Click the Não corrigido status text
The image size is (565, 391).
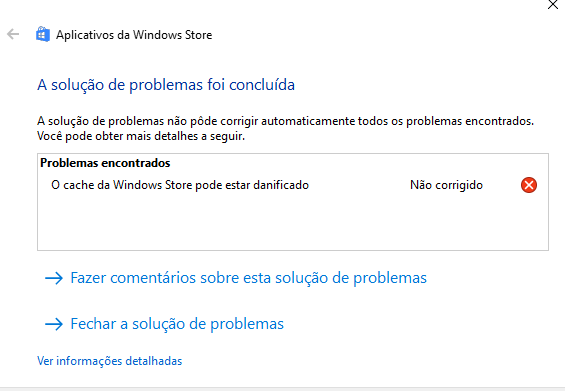tap(446, 185)
